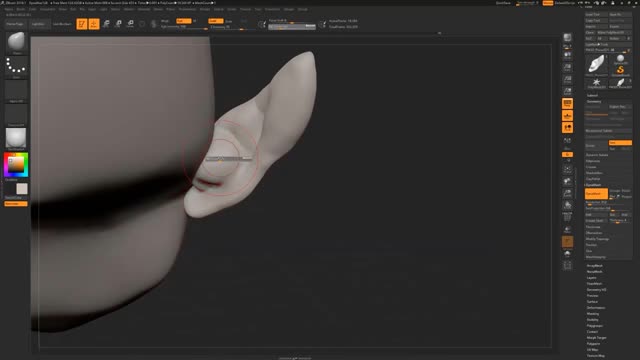Expand the ArrayMesh section
This screenshot has width=640, height=360.
click(595, 266)
